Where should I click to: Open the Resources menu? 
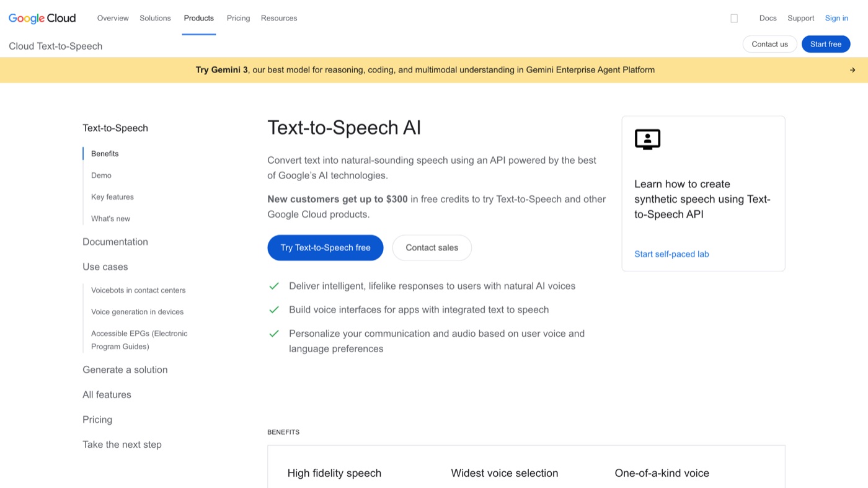(x=279, y=18)
